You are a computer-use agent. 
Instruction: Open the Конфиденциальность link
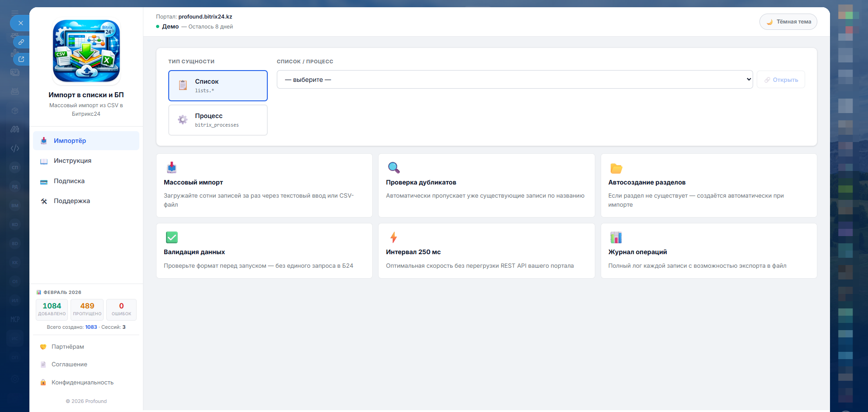(x=82, y=383)
